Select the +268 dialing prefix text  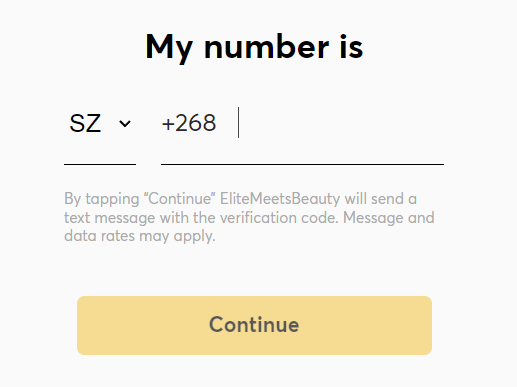pyautogui.click(x=189, y=123)
